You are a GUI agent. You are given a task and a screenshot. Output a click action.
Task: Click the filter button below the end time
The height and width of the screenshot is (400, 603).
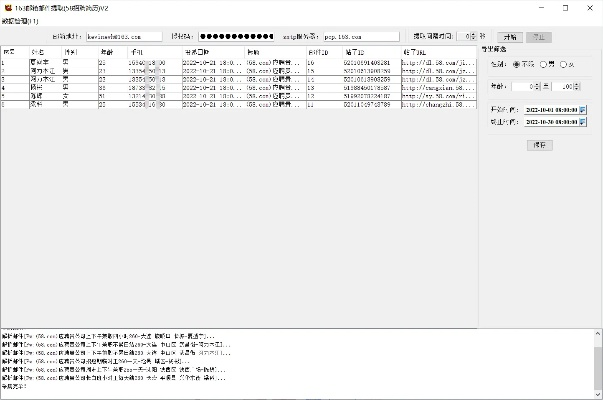click(539, 145)
